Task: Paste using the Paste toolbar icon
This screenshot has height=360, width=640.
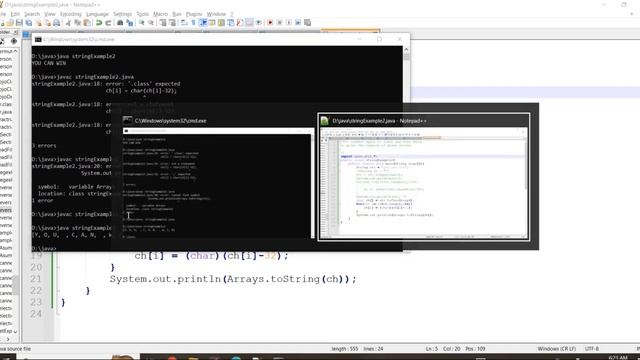Action: tap(87, 23)
